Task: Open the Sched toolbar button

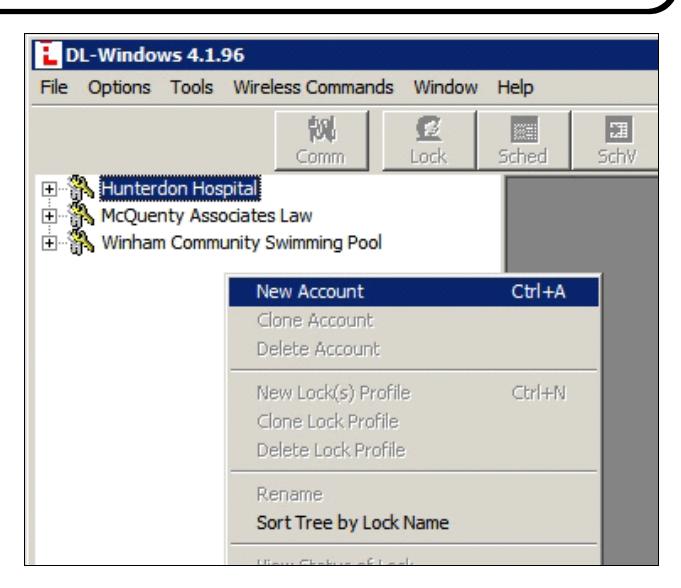Action: coord(523,140)
